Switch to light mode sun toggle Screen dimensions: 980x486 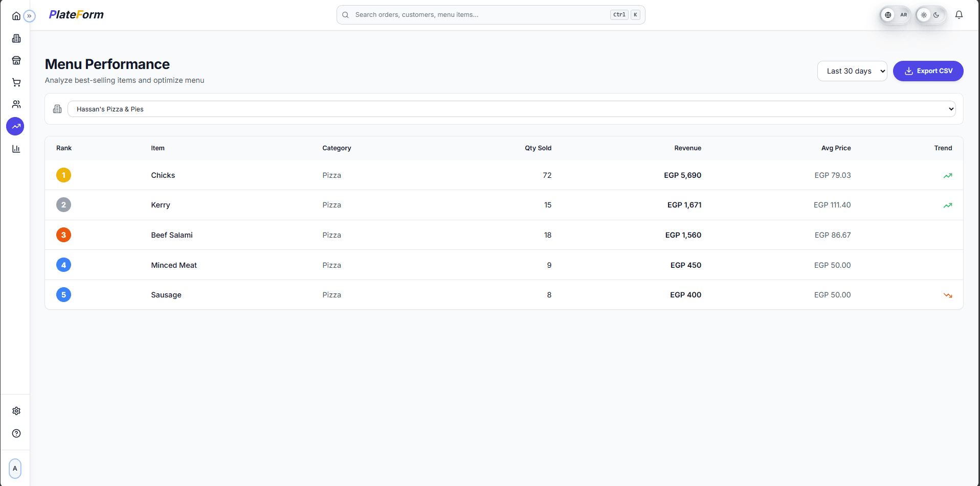click(924, 15)
